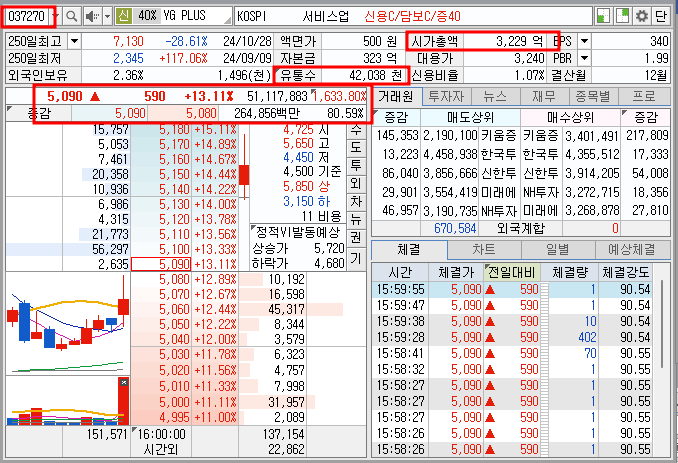678x463 pixels.
Task: Expand the EPS indicator dropdown
Action: 584,42
